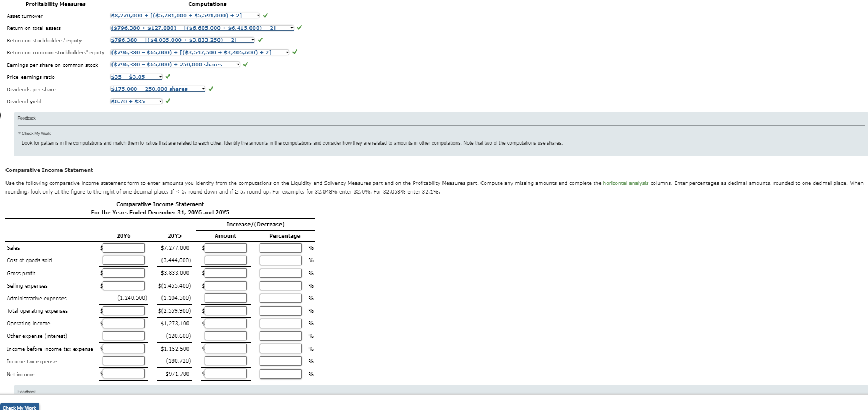Image resolution: width=868 pixels, height=410 pixels.
Task: Open the Earnings per share computation dropdown
Action: click(x=175, y=65)
